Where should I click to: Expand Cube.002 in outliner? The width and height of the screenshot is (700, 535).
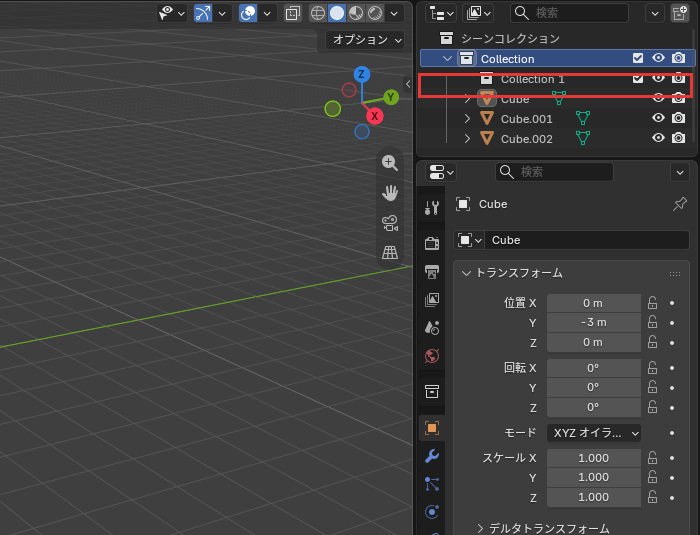[467, 139]
